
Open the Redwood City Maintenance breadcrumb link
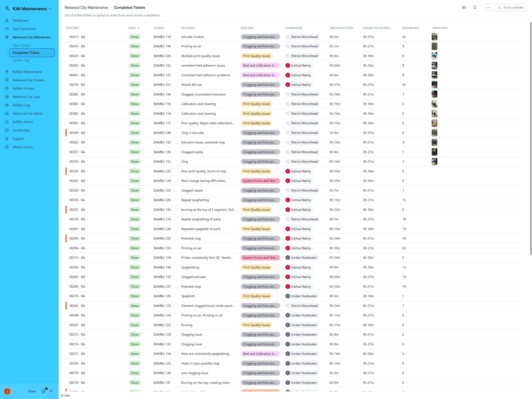(x=86, y=7)
